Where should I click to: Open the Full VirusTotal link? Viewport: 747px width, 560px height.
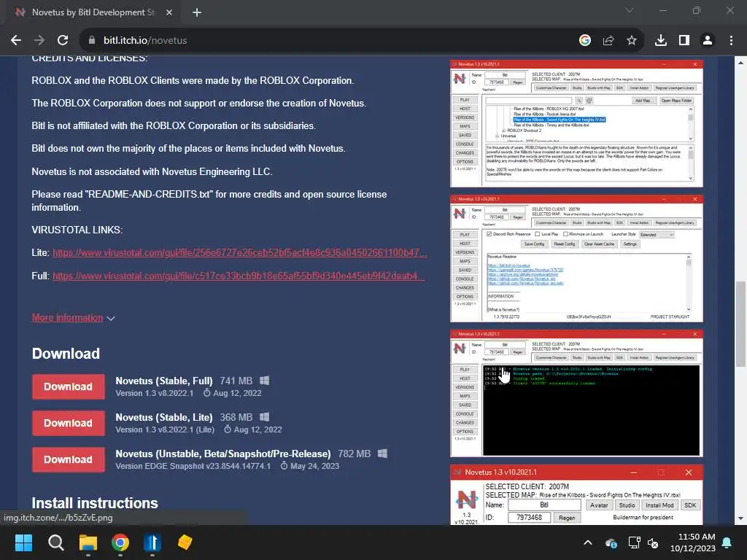(x=239, y=276)
